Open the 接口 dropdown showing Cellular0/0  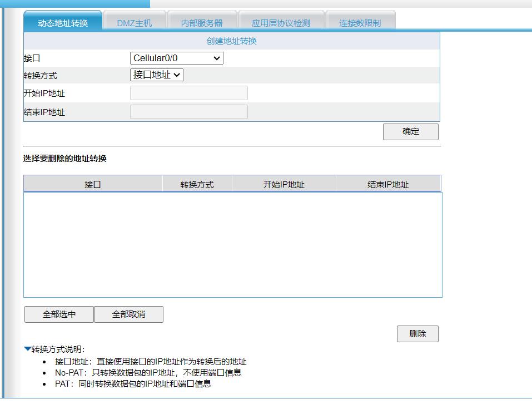click(x=176, y=58)
